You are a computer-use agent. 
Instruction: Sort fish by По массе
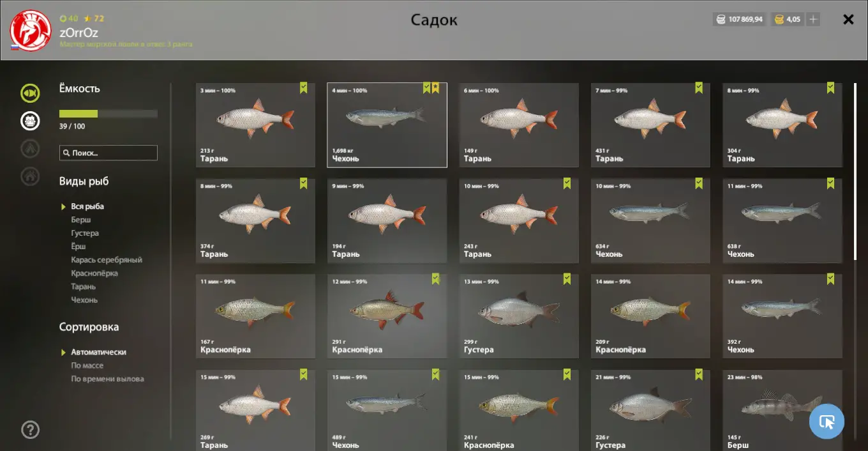click(x=87, y=365)
